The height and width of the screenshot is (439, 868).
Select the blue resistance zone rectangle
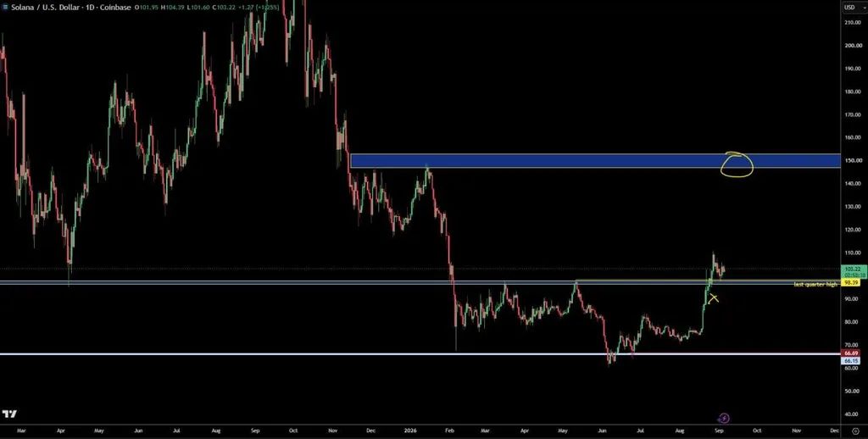click(595, 160)
